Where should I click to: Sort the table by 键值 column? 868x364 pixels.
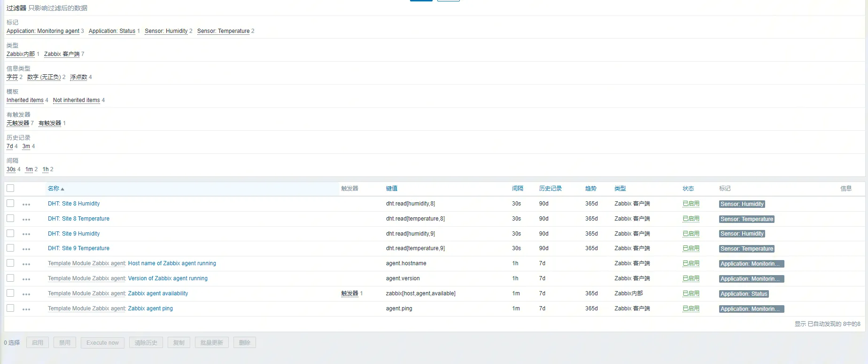(x=391, y=189)
